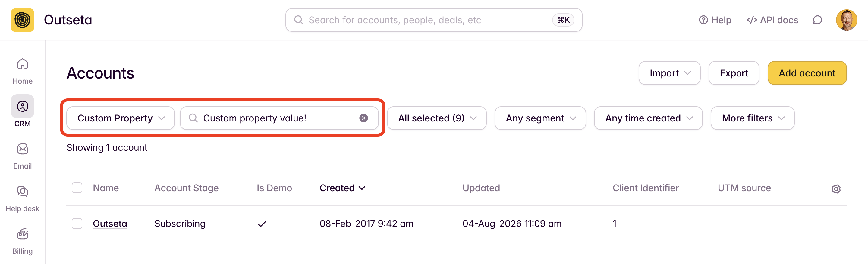This screenshot has height=264, width=868.
Task: Toggle the select-all accounts checkbox
Action: [77, 188]
